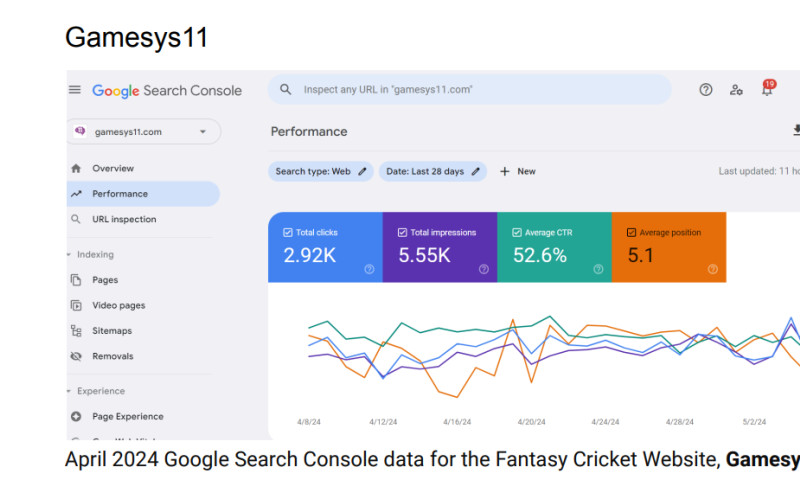Click the export download icon
This screenshot has width=800, height=480.
[796, 131]
